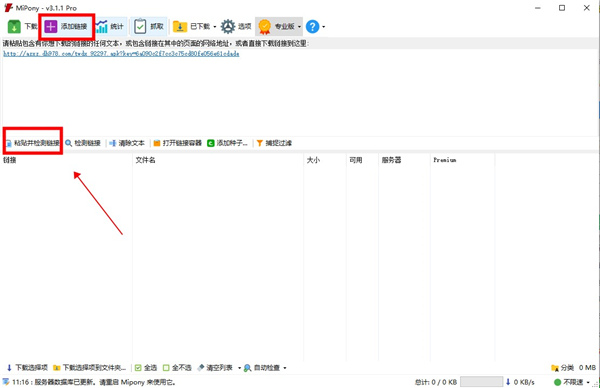
Task: Click 粘贴并检测链接 (Paste and detect links)
Action: [x=33, y=143]
